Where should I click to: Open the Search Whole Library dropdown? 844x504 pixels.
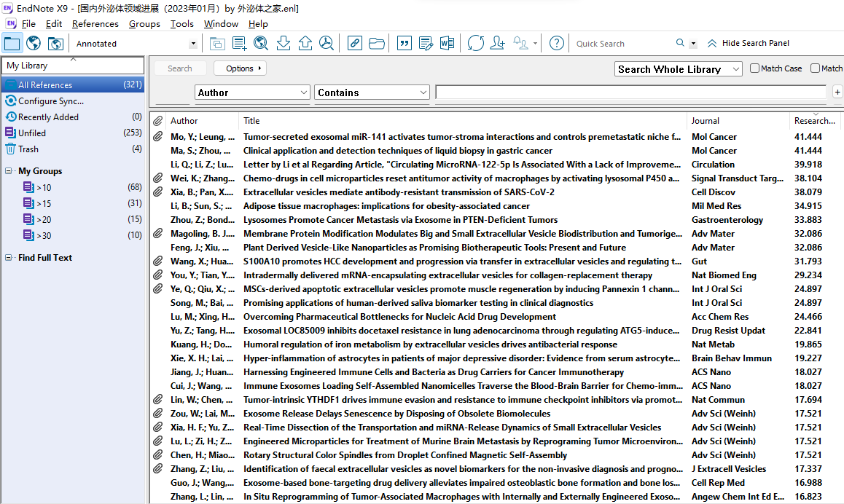[x=679, y=69]
